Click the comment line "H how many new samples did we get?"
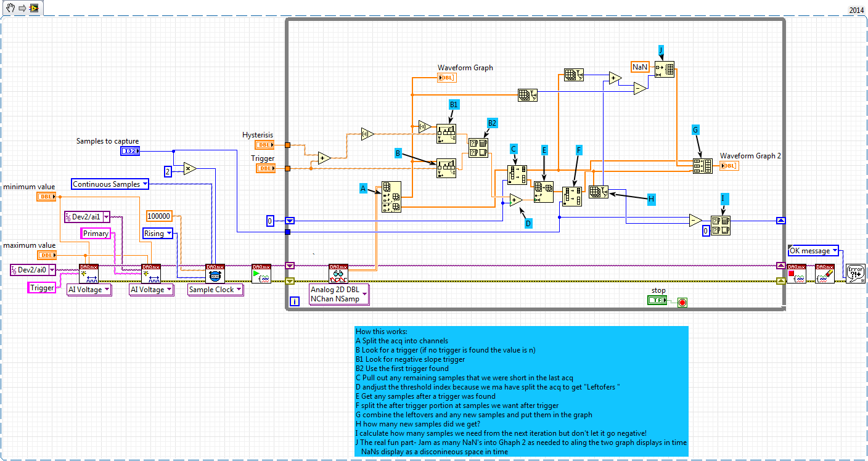The width and height of the screenshot is (868, 461). coord(417,424)
